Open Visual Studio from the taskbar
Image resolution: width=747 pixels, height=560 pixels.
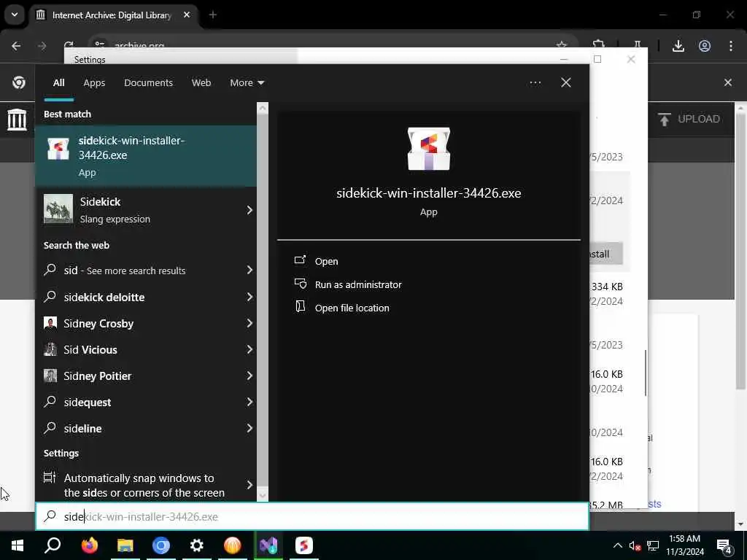click(x=268, y=545)
